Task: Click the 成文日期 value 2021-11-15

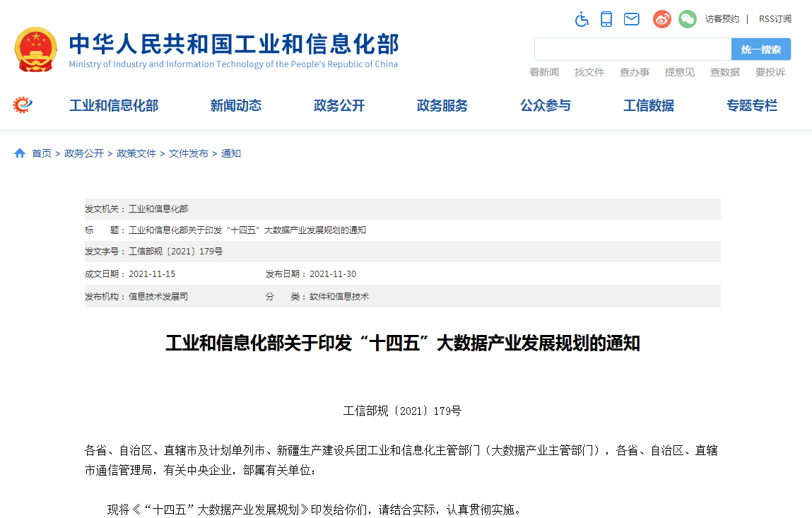Action: pyautogui.click(x=152, y=274)
